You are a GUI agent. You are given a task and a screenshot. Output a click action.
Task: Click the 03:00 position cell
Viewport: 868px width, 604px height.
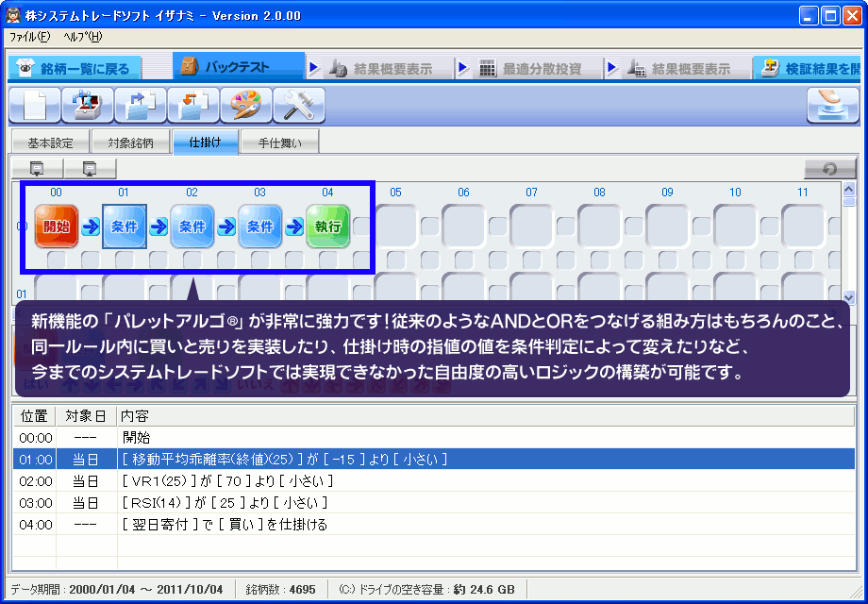(35, 503)
